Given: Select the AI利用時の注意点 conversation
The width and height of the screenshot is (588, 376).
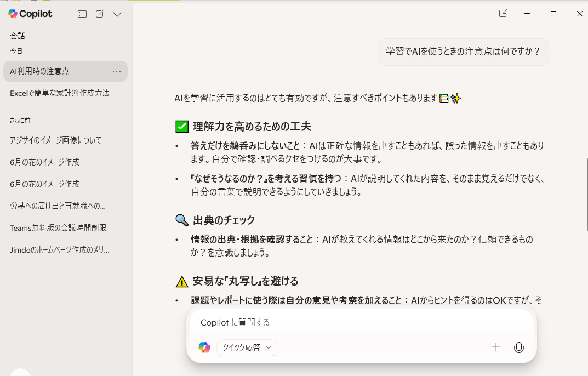Looking at the screenshot, I should coord(65,71).
